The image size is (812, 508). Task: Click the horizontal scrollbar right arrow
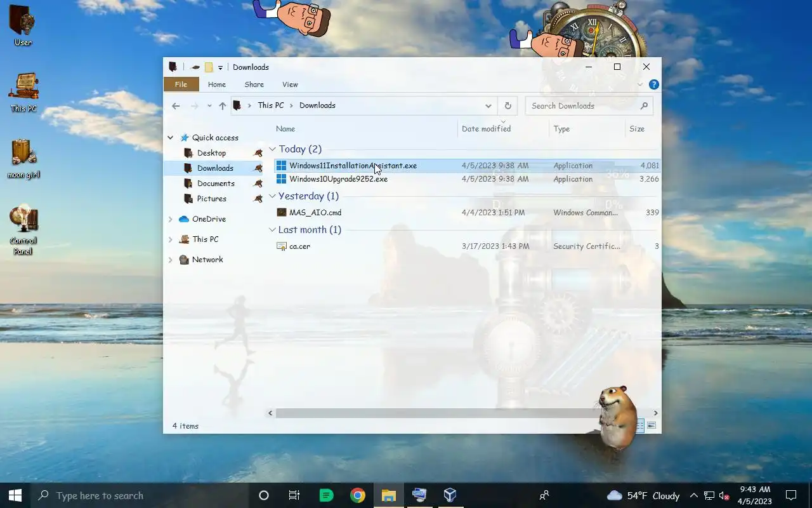pyautogui.click(x=655, y=413)
